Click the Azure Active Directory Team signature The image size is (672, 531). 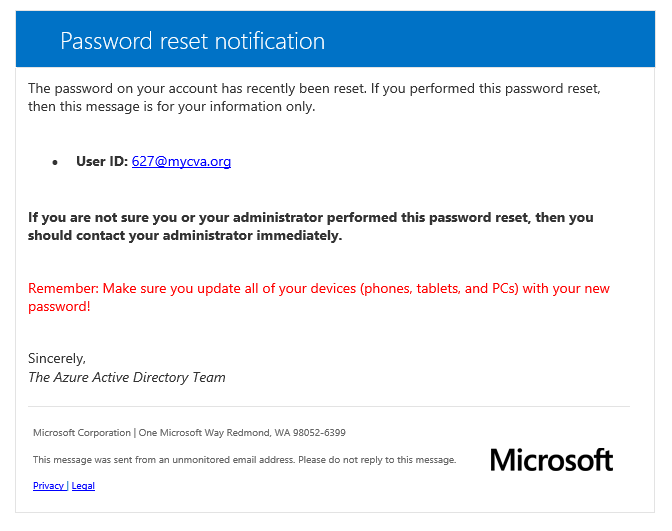coord(127,377)
